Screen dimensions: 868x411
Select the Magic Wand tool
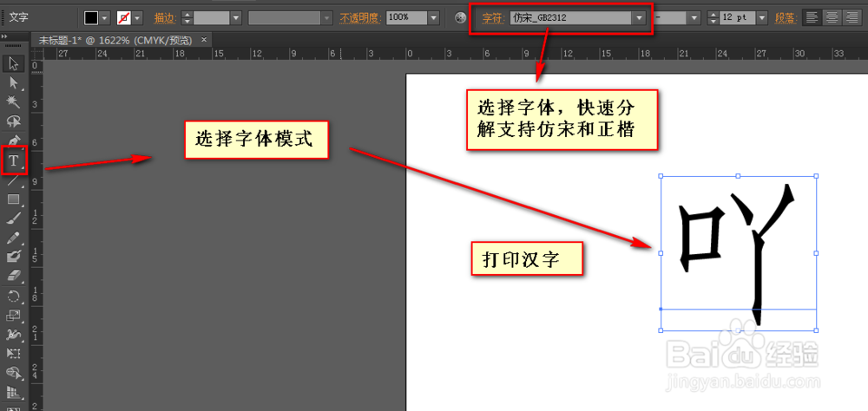coord(14,101)
